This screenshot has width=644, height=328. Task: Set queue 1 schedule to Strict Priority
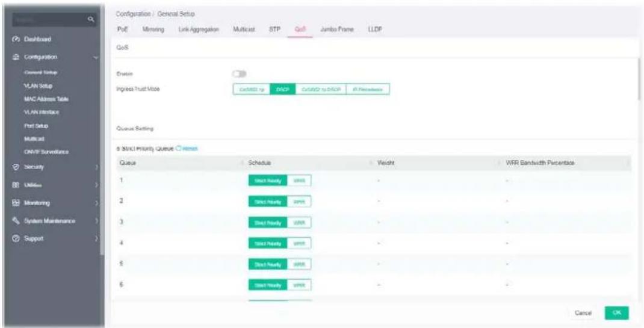pos(268,181)
